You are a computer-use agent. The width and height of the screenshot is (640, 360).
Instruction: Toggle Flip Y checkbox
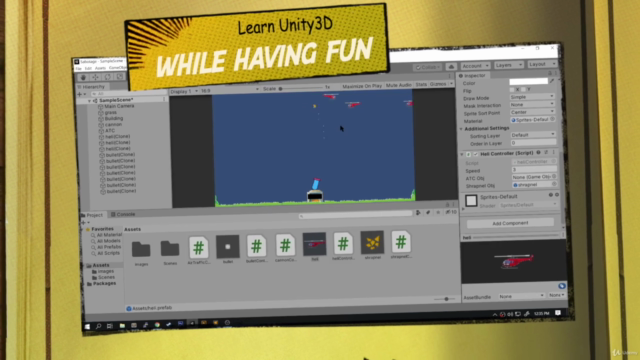523,89
